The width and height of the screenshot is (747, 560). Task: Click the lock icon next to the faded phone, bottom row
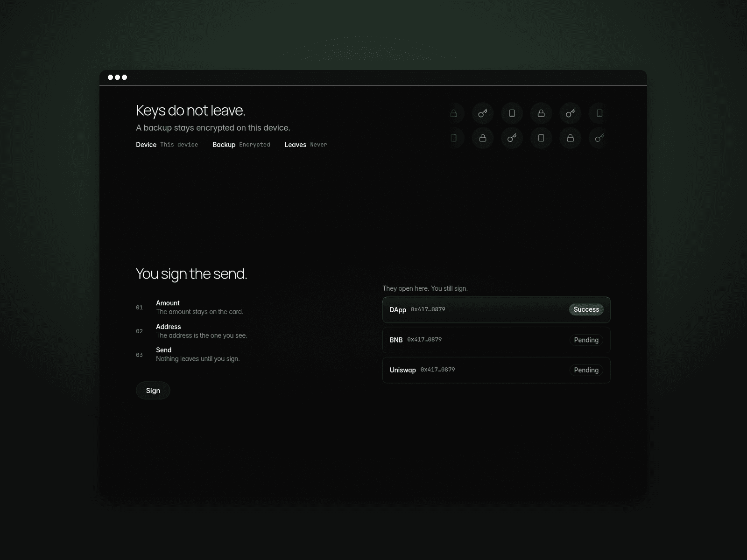pos(483,138)
